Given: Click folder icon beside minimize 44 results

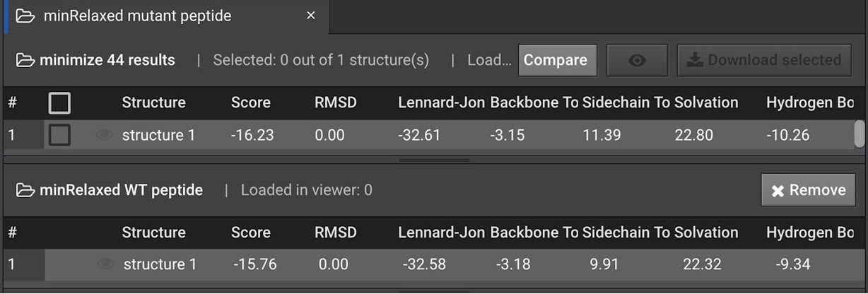Looking at the screenshot, I should click(x=25, y=60).
